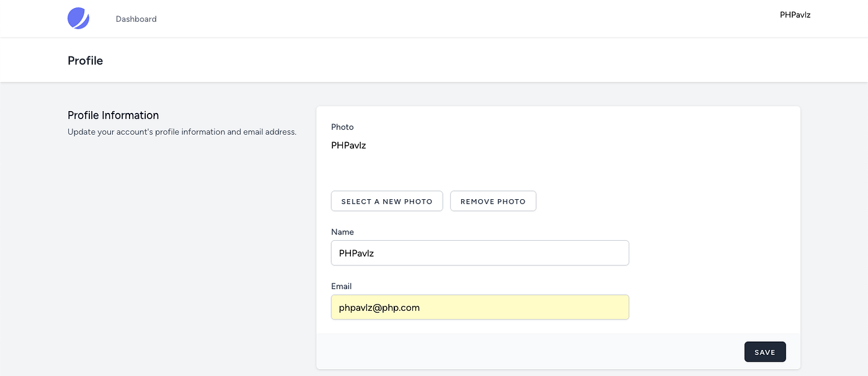Select the Profile Information section title

(113, 115)
